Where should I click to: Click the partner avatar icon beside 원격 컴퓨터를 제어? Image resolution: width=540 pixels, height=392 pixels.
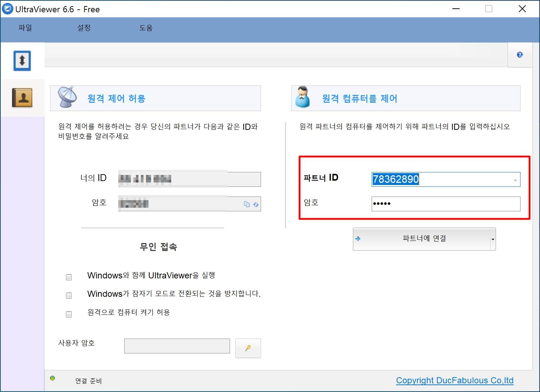pyautogui.click(x=303, y=98)
